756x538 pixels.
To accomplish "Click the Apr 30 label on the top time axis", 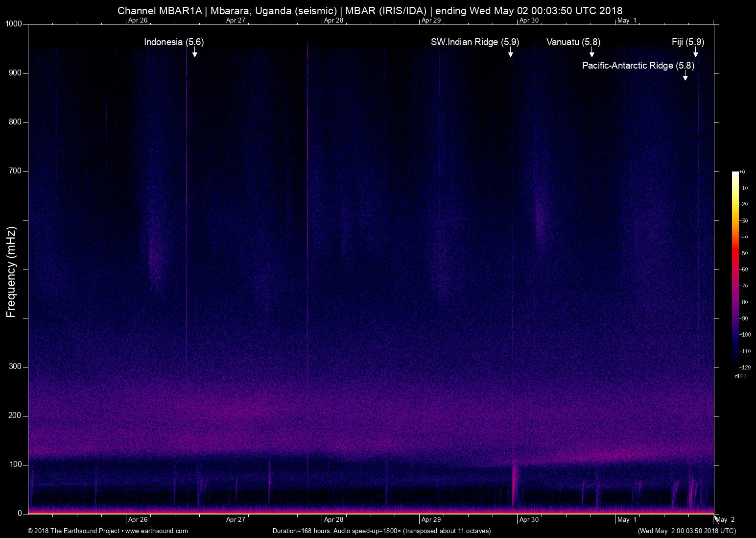I will (x=529, y=21).
